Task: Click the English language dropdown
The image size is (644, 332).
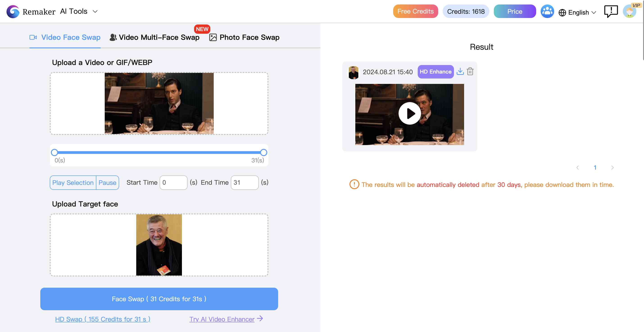Action: [577, 11]
